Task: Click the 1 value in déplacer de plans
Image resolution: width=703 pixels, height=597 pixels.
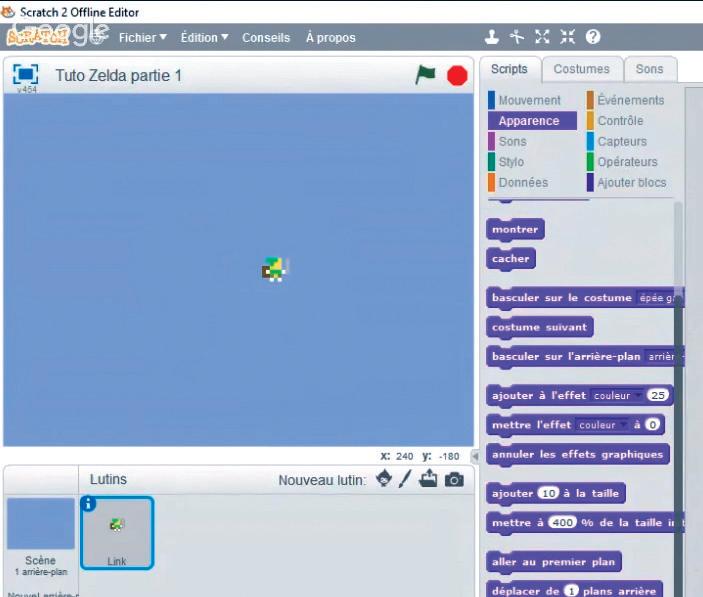Action: 571,591
